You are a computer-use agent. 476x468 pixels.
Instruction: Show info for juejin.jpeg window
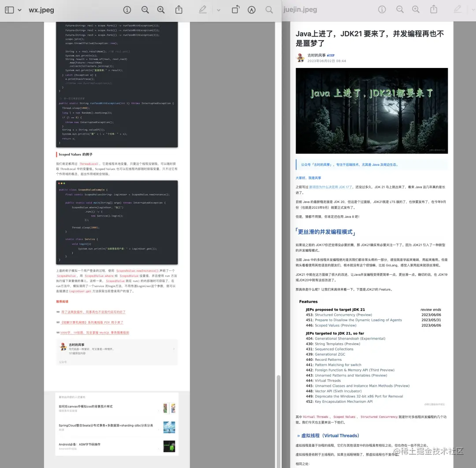[x=382, y=10]
